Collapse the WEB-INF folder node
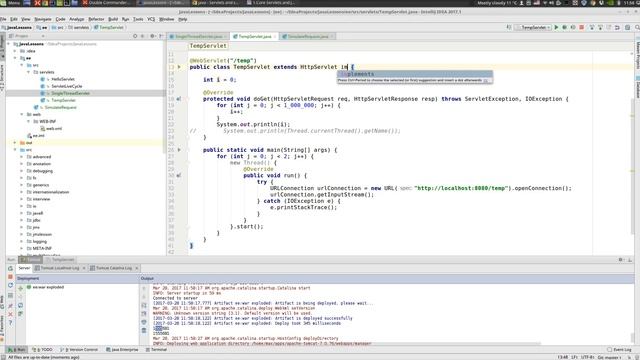Screen dimensions: 640x360 29,121
